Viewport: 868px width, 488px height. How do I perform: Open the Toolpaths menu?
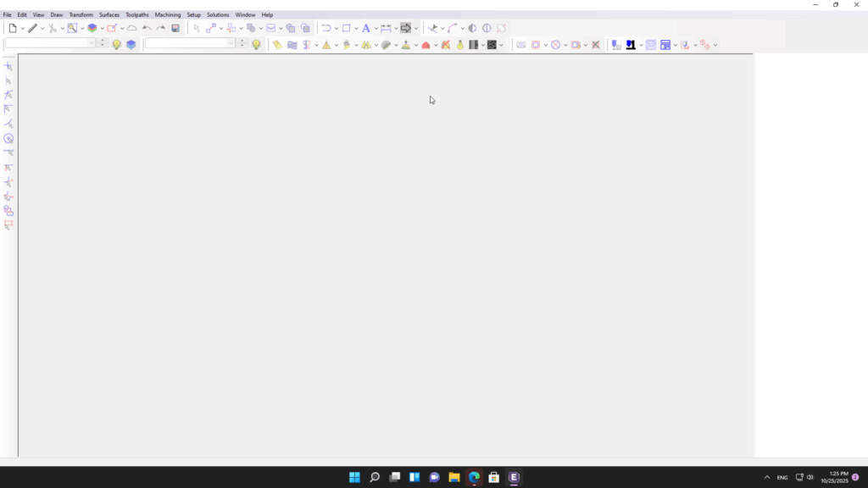tap(136, 14)
